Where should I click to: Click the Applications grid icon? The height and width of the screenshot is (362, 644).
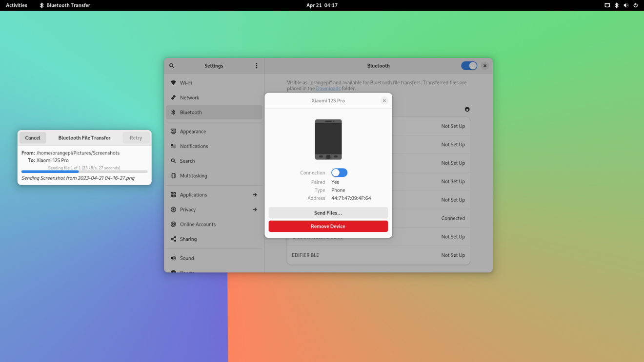[x=173, y=195]
